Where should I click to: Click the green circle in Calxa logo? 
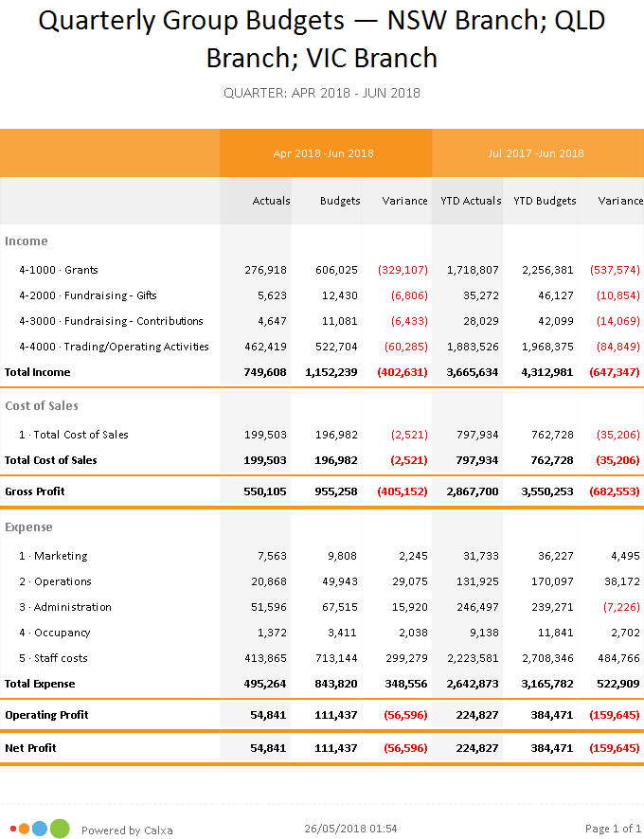pos(60,829)
